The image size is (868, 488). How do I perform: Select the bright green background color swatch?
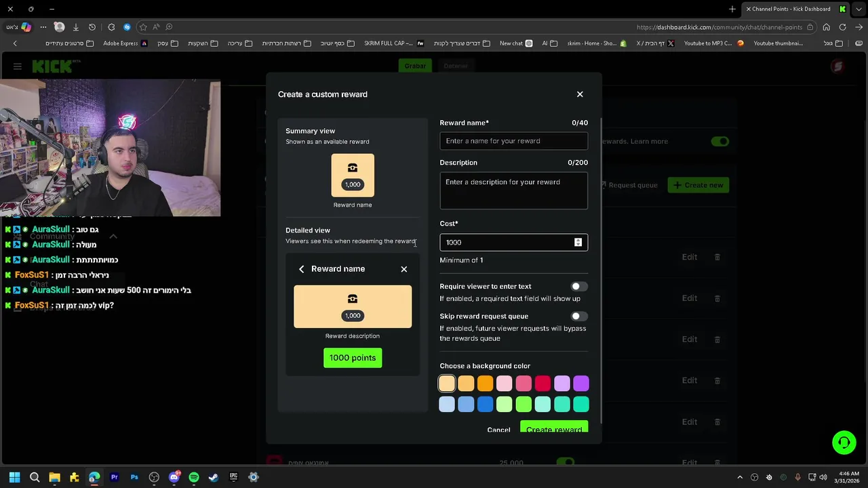coord(524,405)
